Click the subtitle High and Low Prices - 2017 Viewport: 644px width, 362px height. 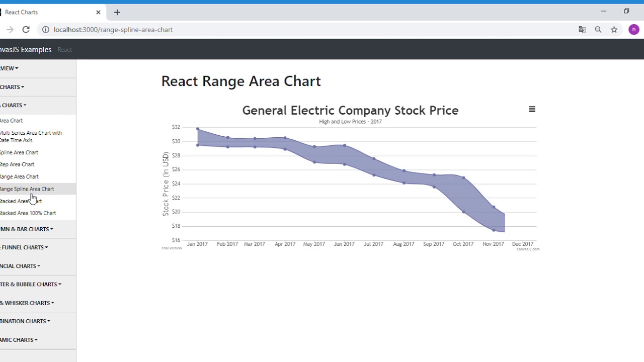coord(350,122)
